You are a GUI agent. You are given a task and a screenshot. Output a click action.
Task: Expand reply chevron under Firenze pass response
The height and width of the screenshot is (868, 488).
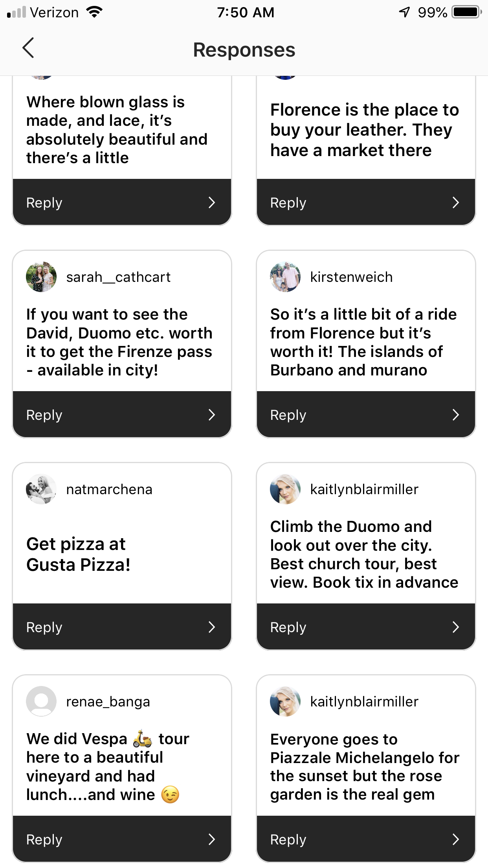point(212,415)
